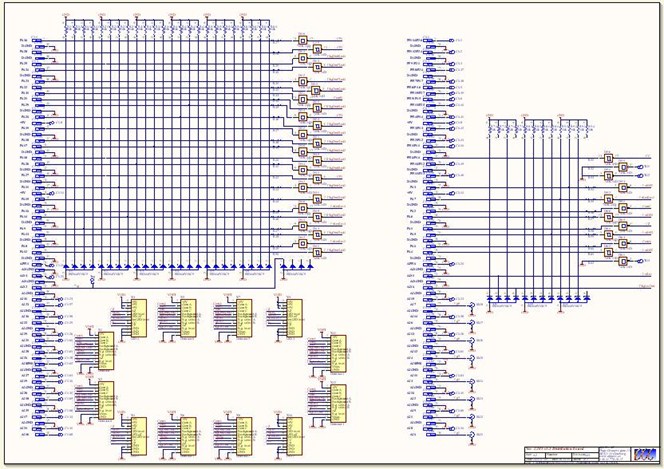
Task: Select the leftmost capacitor below the left wire matrix
Action: pyautogui.click(x=66, y=268)
